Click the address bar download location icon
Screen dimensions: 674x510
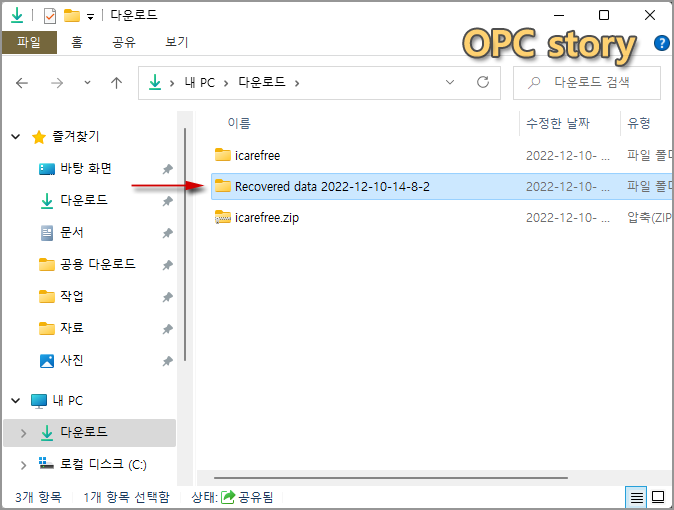[x=155, y=82]
